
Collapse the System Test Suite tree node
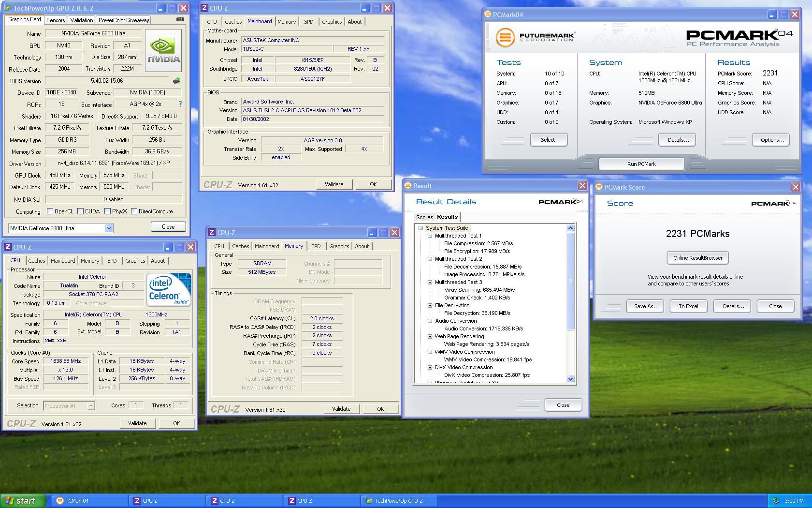point(420,228)
